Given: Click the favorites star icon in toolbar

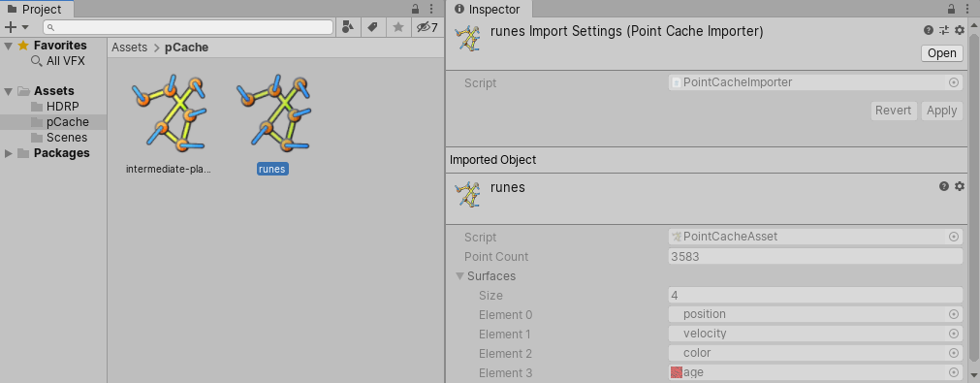Looking at the screenshot, I should [x=397, y=27].
